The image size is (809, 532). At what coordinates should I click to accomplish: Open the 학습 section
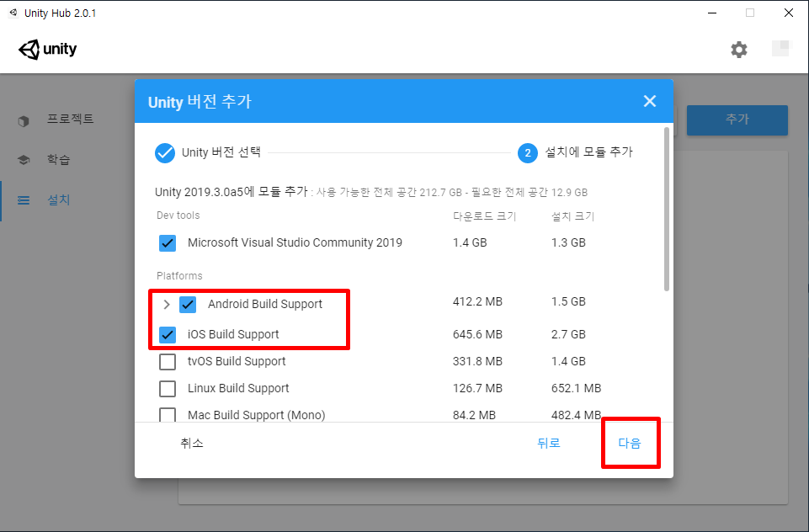point(58,159)
